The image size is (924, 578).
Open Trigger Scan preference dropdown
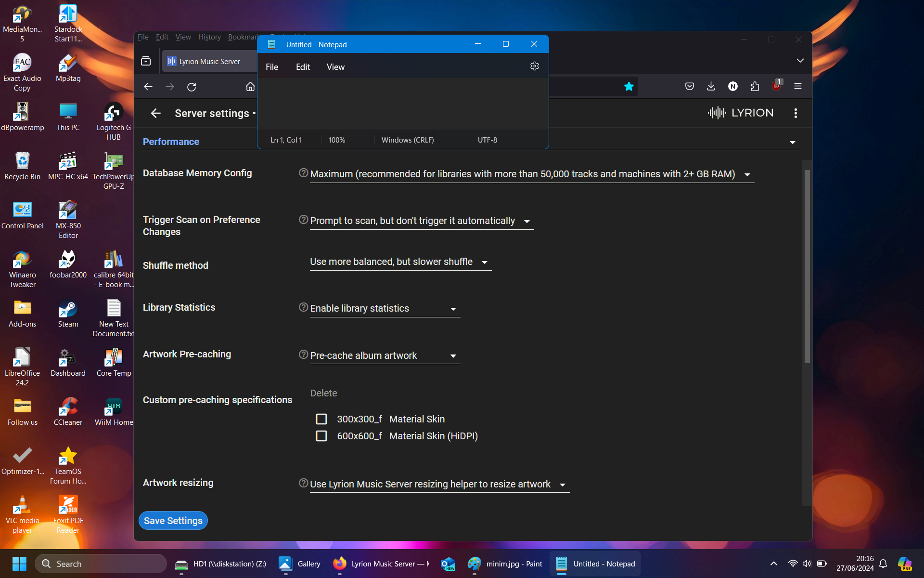click(x=422, y=221)
